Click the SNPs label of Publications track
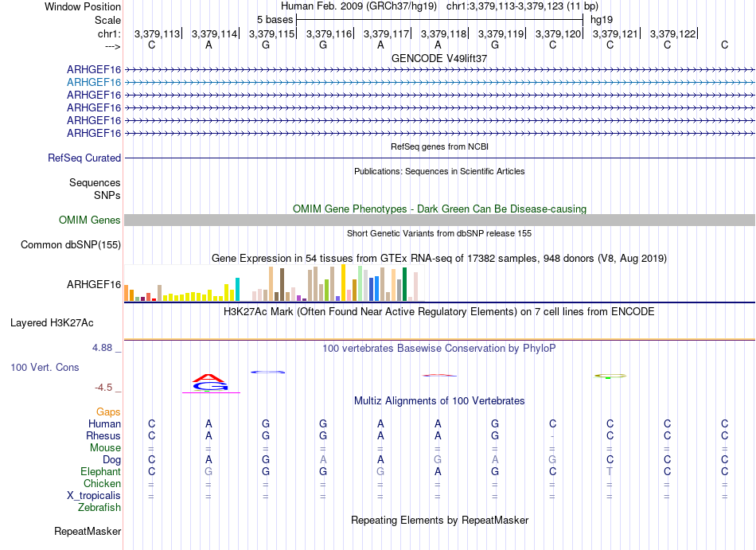The image size is (756, 550). pyautogui.click(x=107, y=195)
